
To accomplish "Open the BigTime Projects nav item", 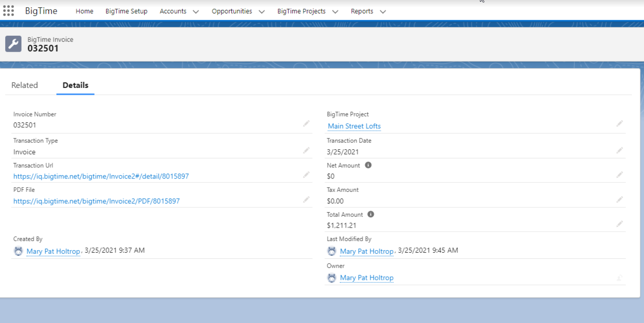I will click(x=301, y=11).
